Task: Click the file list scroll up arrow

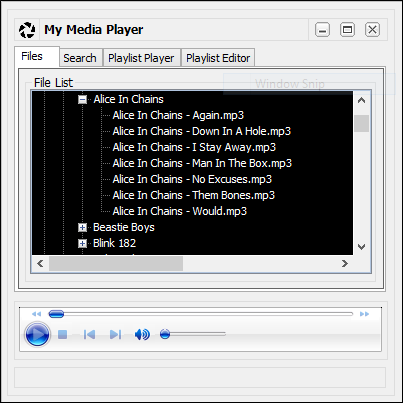Action: pos(361,100)
